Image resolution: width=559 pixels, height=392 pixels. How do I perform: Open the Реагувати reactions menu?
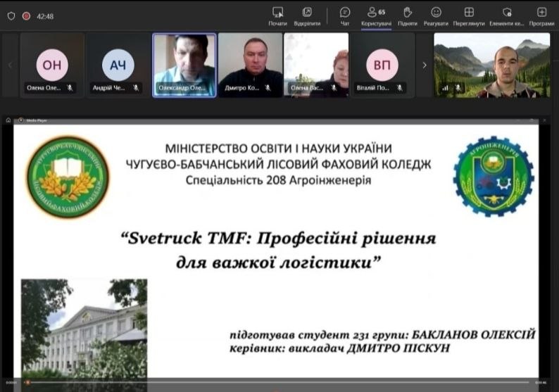pos(436,15)
